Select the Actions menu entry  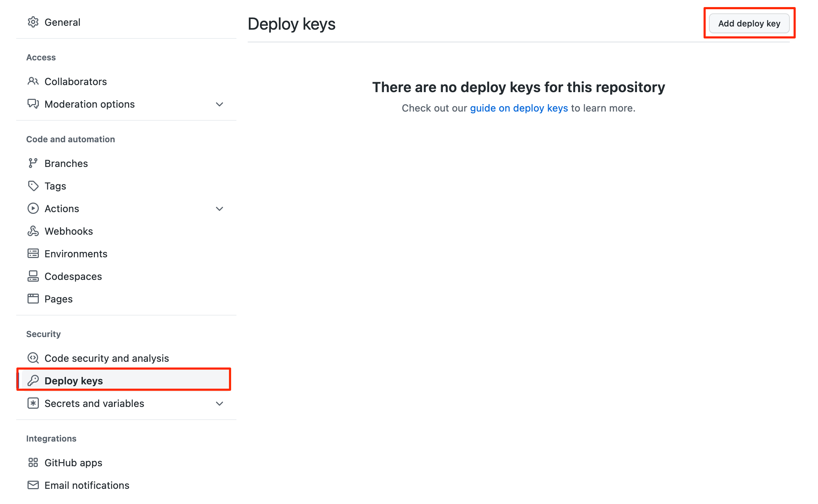tap(126, 209)
